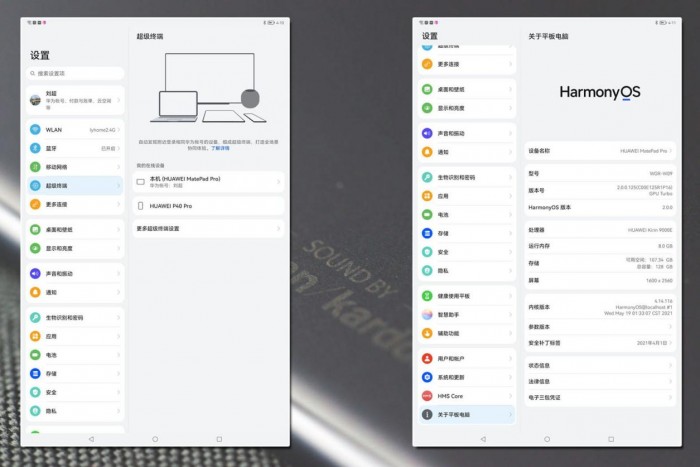Open chevron on 更多超级终端设置 row
The image size is (700, 467).
pos(278,229)
